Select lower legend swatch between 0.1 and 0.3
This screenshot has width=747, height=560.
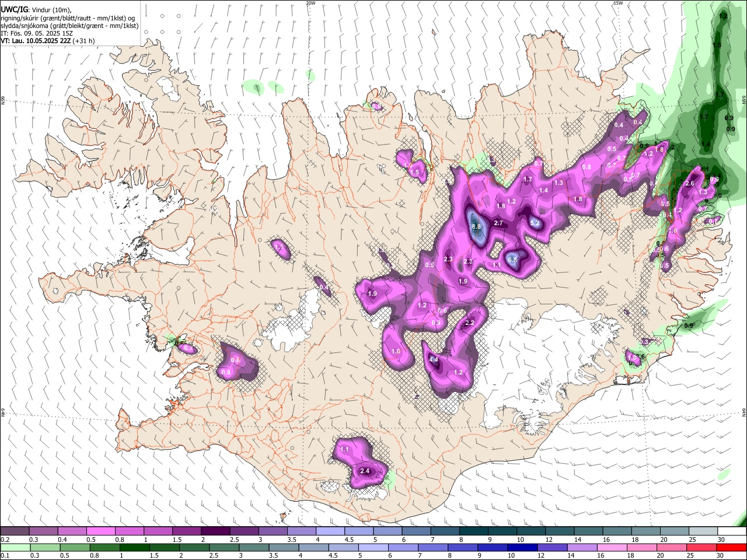point(15,547)
